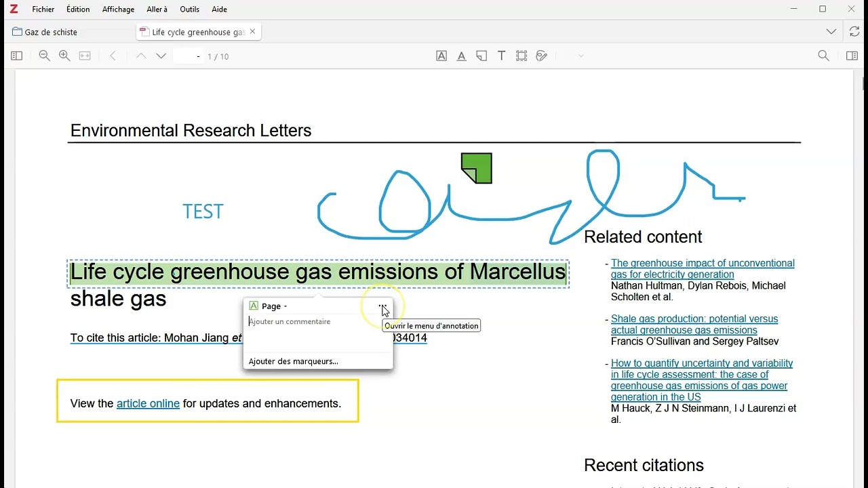
Task: Fit the page to width
Action: tap(85, 56)
